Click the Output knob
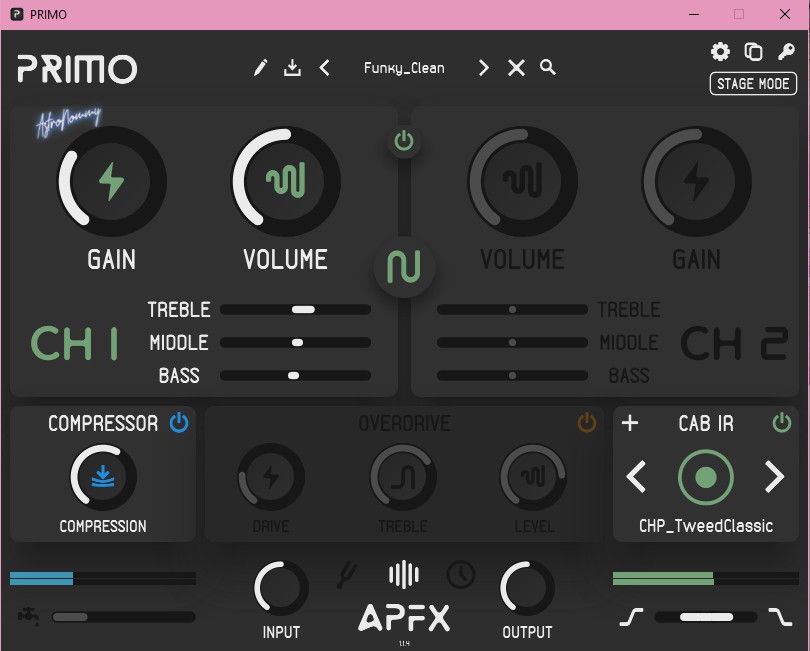810x651 pixels. 527,588
